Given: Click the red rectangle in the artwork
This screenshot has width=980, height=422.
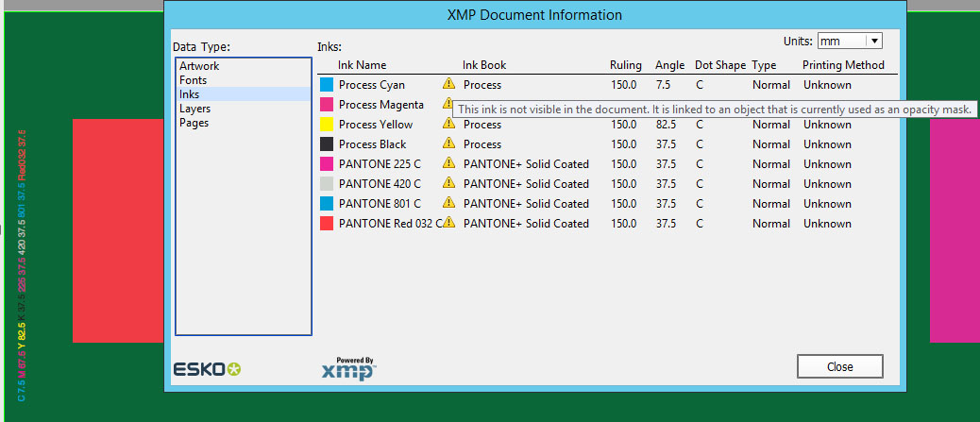Looking at the screenshot, I should click(x=118, y=230).
